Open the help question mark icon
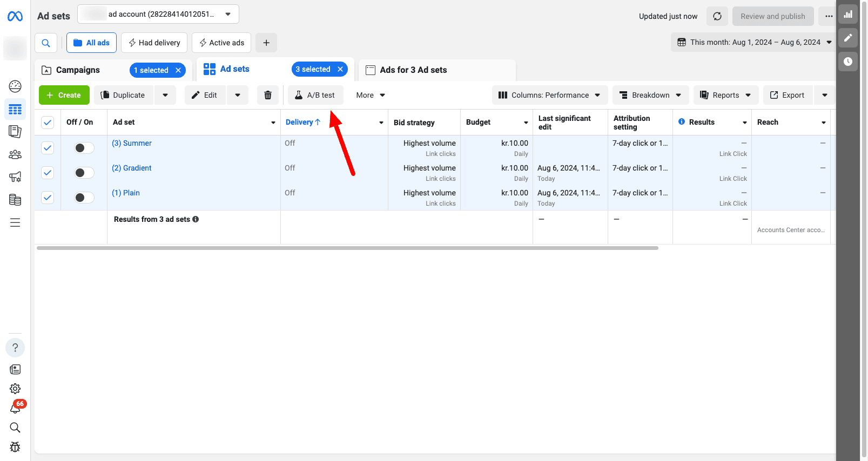 [x=15, y=348]
